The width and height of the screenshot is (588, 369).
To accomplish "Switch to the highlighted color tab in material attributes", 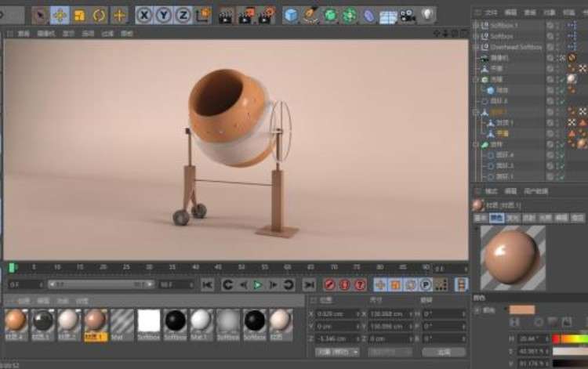I will pyautogui.click(x=496, y=217).
